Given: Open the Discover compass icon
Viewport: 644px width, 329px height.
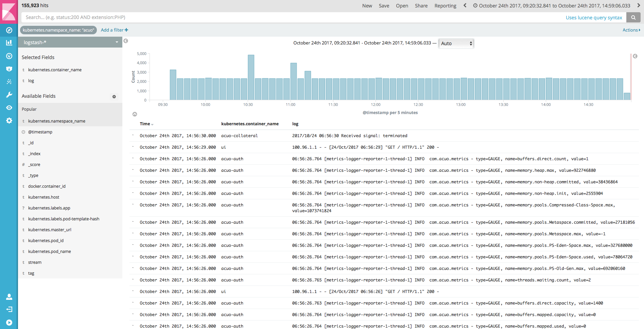Looking at the screenshot, I should pyautogui.click(x=9, y=30).
